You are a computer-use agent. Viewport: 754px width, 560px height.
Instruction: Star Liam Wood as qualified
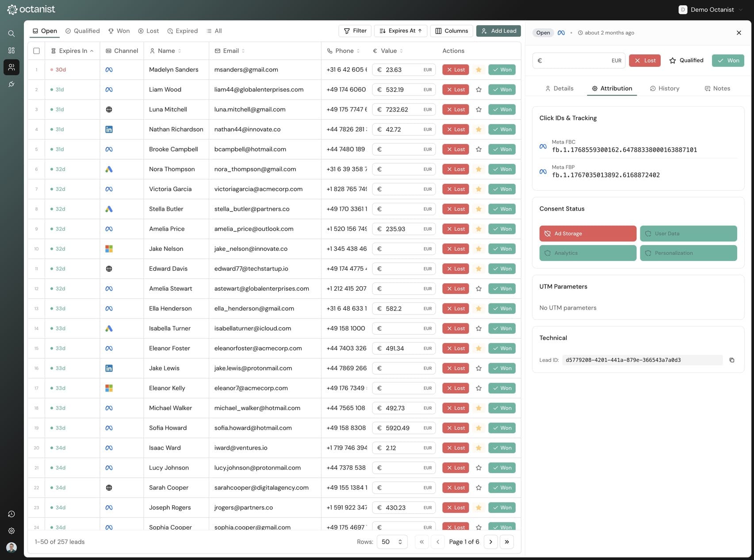click(x=478, y=90)
